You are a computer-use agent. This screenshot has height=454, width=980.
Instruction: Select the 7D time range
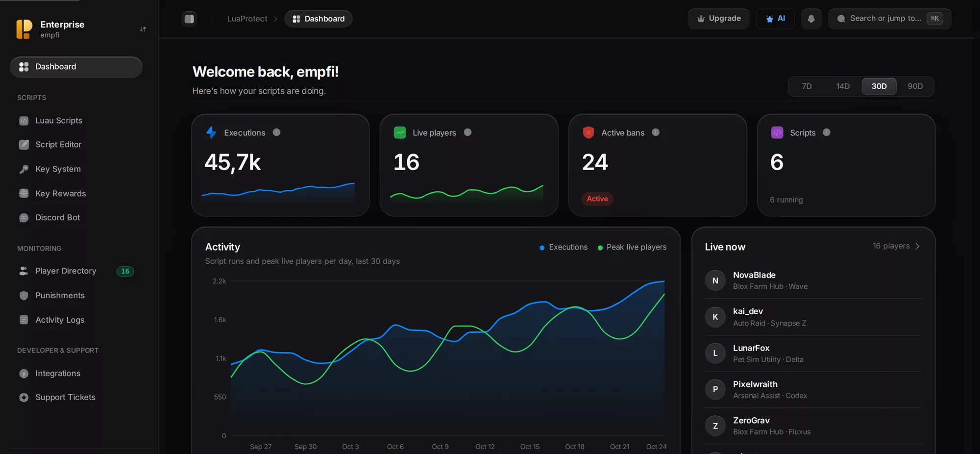click(x=807, y=86)
